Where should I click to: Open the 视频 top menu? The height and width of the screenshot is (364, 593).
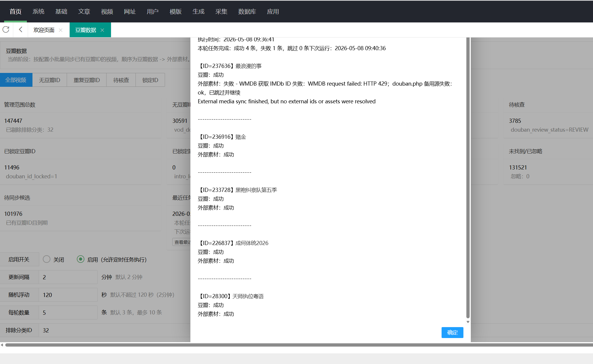click(107, 12)
